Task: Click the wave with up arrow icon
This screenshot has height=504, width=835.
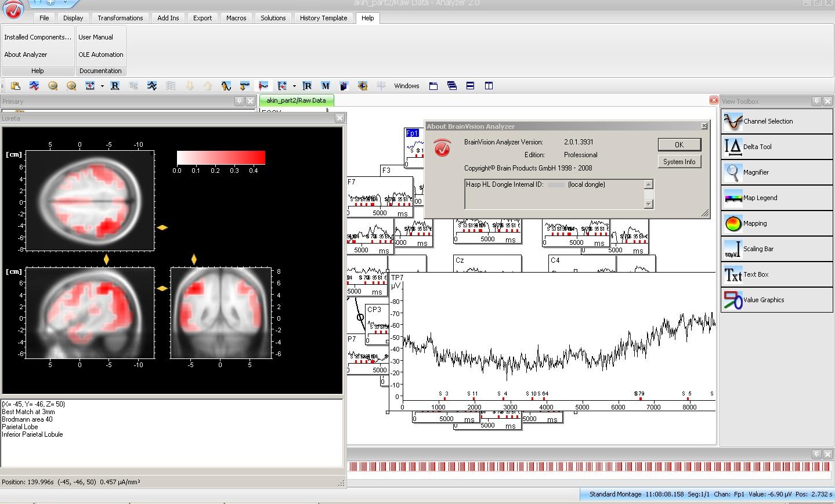Action: (226, 86)
